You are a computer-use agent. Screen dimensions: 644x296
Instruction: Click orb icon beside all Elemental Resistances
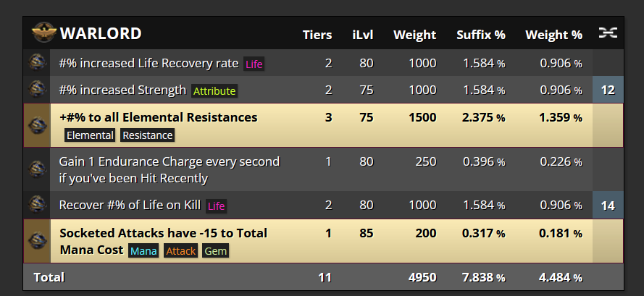(37, 125)
